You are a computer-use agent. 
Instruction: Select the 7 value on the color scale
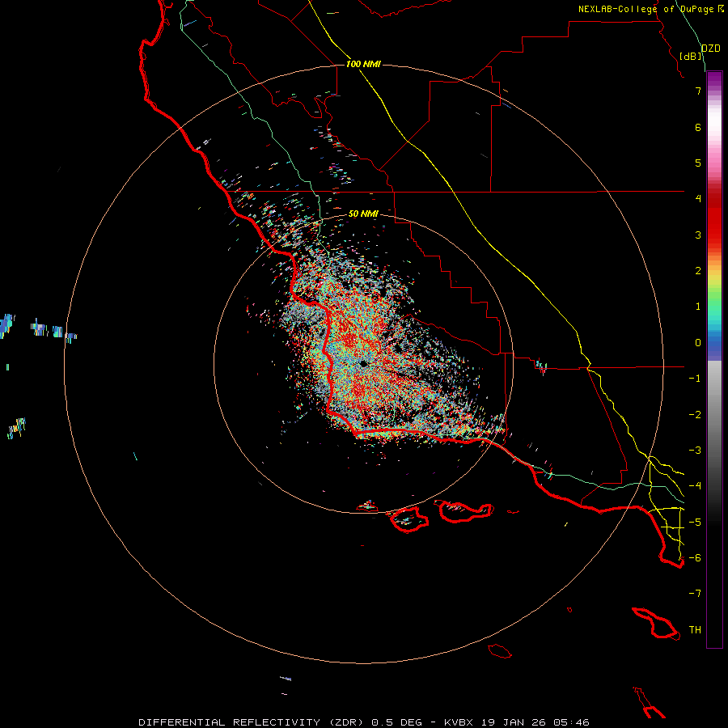[x=698, y=91]
